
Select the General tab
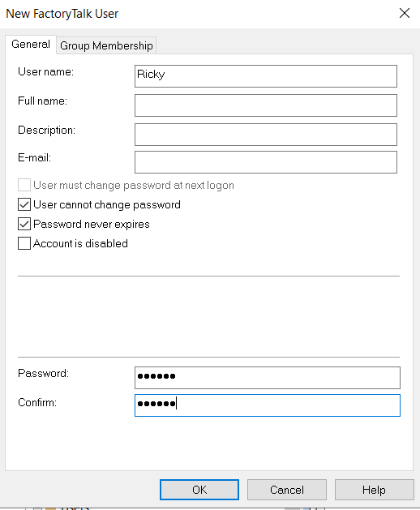coord(31,45)
